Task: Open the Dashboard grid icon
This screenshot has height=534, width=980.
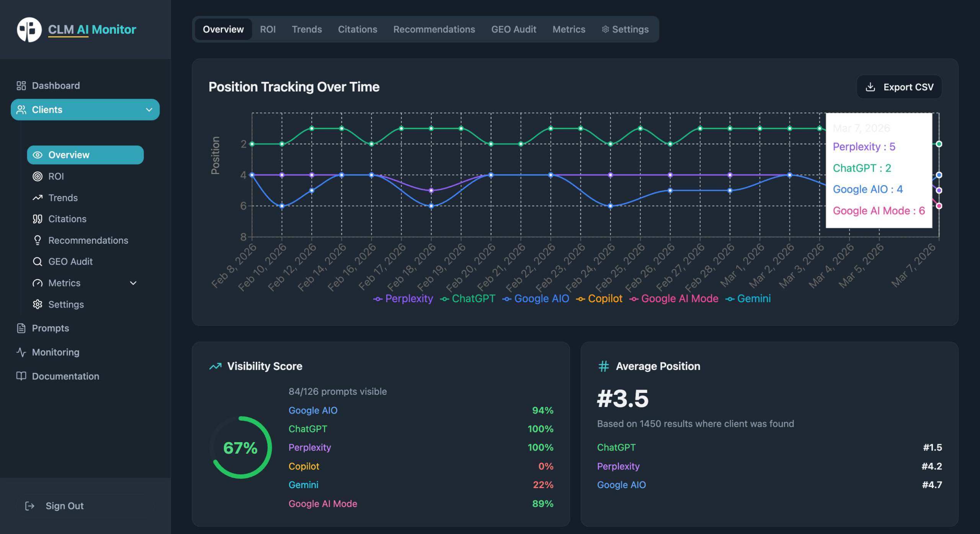Action: (21, 85)
